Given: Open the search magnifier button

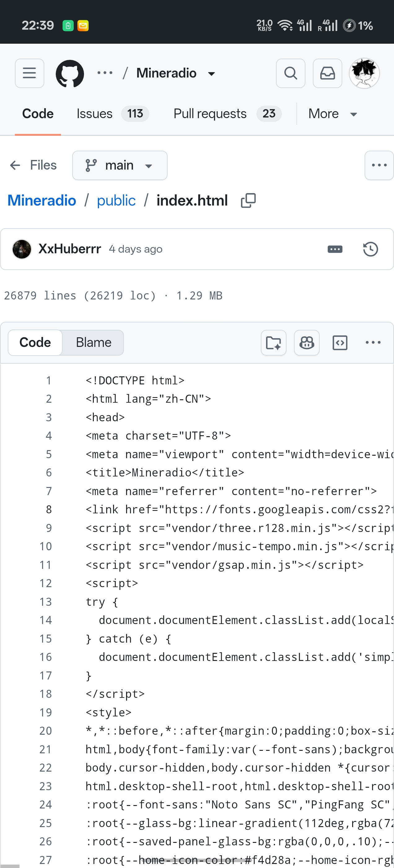Looking at the screenshot, I should tap(290, 73).
